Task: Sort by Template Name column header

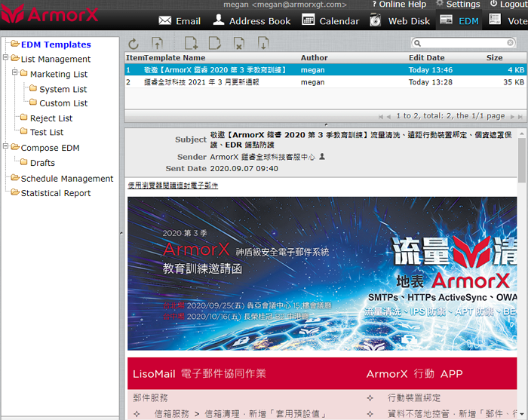Action: 175,57
